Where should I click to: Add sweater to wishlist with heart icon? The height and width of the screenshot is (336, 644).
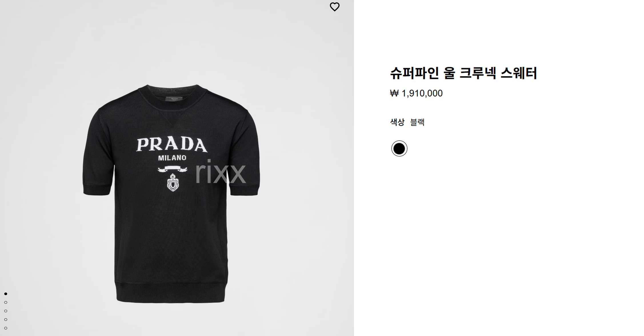(x=335, y=7)
